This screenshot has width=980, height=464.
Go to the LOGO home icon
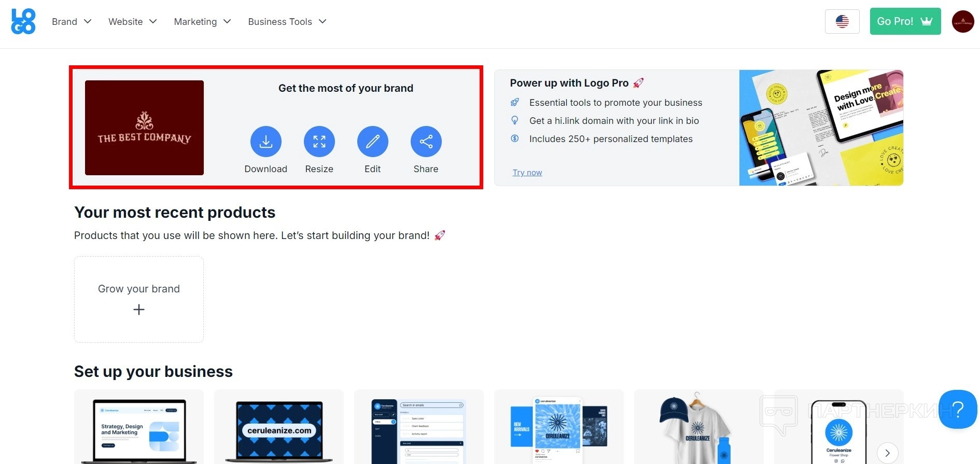(23, 21)
